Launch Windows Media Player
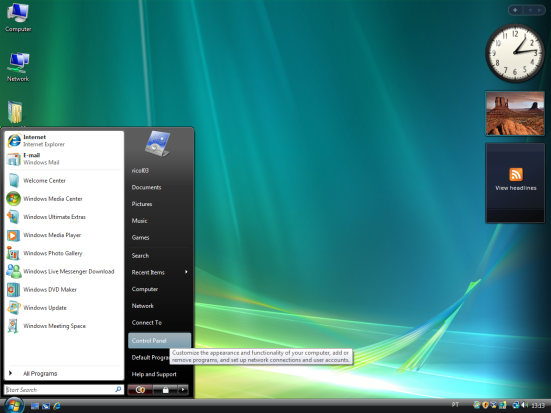The image size is (551, 413). (64, 235)
